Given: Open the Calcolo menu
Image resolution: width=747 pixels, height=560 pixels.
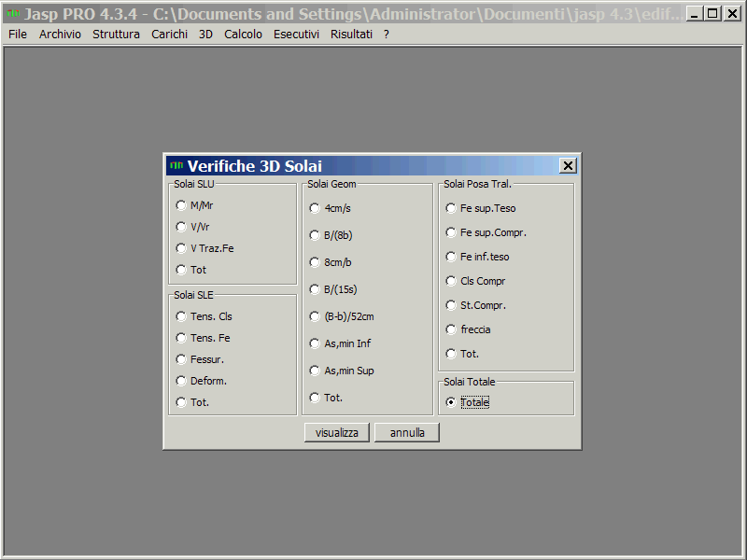Looking at the screenshot, I should point(243,35).
